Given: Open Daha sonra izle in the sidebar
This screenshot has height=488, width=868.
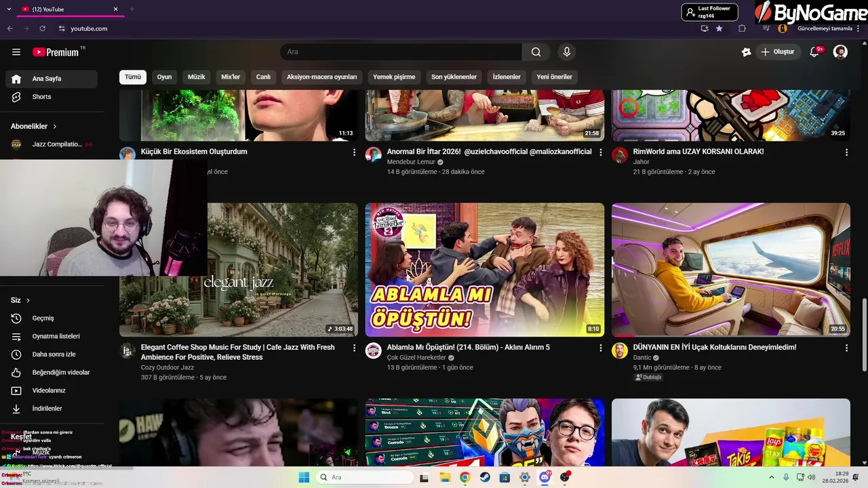Looking at the screenshot, I should coord(52,354).
